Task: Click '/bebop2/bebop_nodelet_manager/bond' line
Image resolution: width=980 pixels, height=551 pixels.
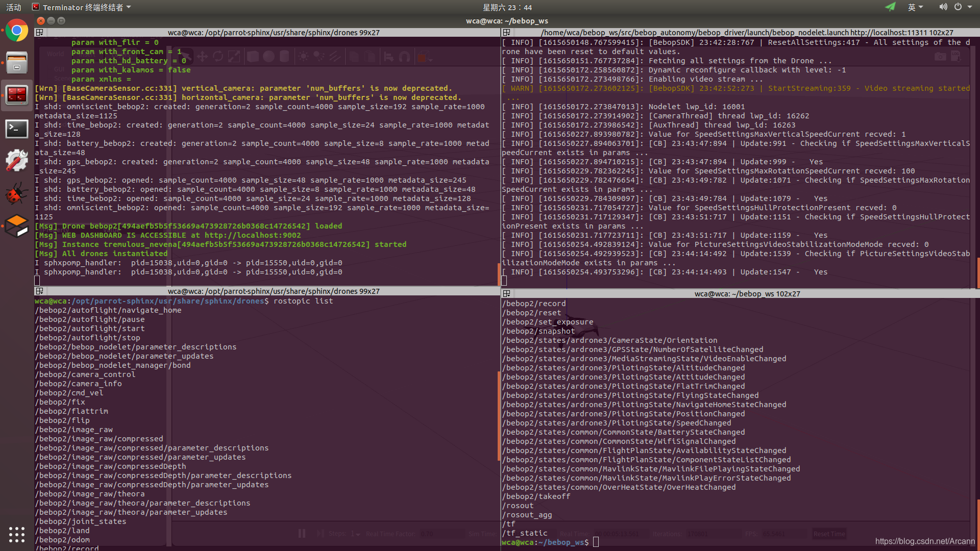Action: click(x=113, y=365)
